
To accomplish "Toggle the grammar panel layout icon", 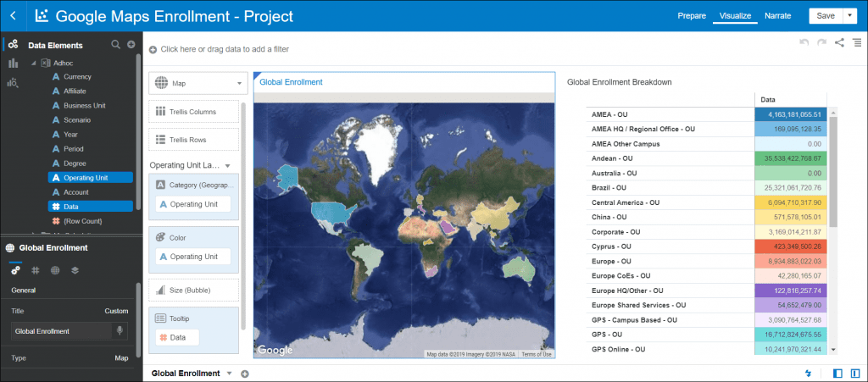I will tap(855, 374).
